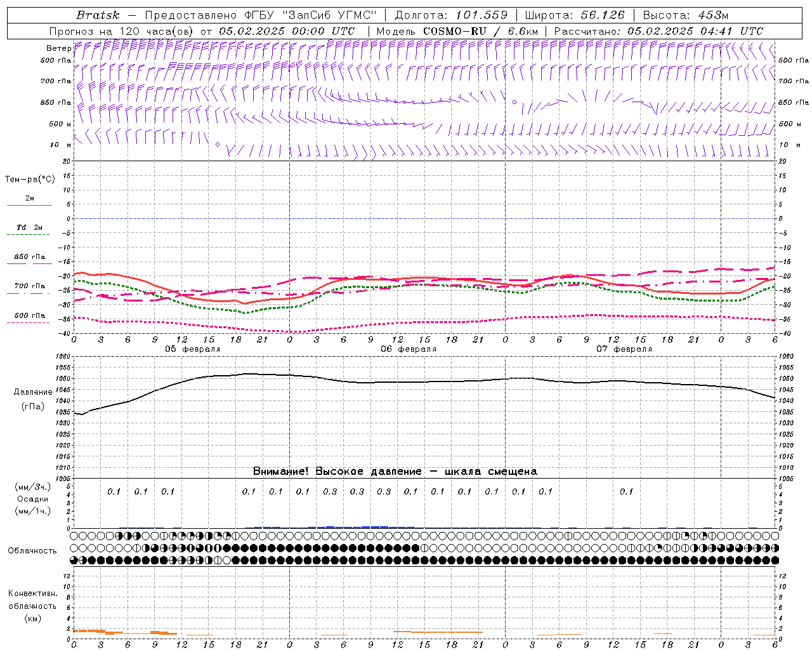Click the "Тем-ра(°C)" temperature label
Viewport: 812px width, 650px height.
pos(30,180)
